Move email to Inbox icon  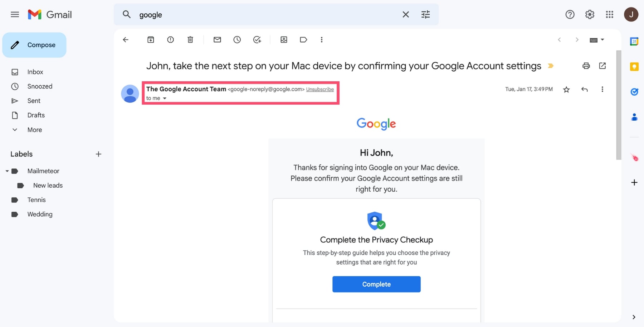point(284,40)
